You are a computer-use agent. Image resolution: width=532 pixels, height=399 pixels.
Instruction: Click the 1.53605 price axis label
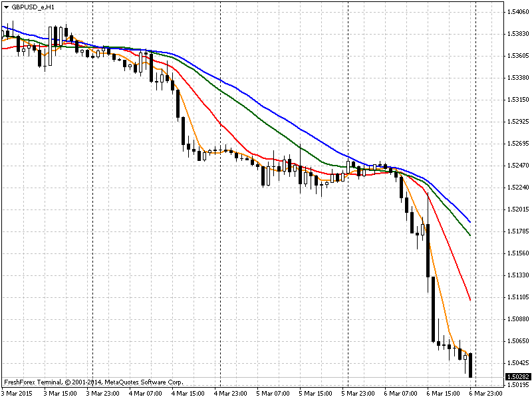518,56
